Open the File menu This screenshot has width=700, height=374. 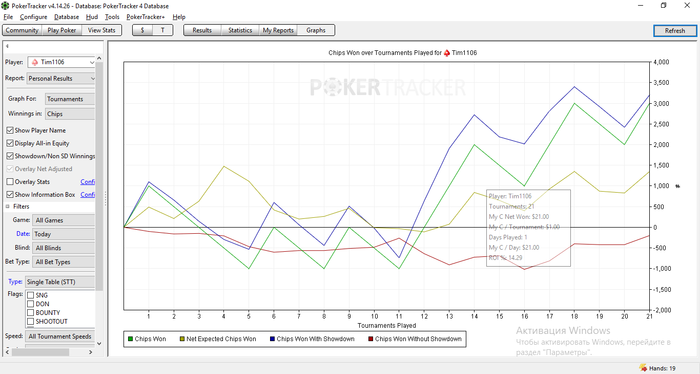(x=8, y=17)
